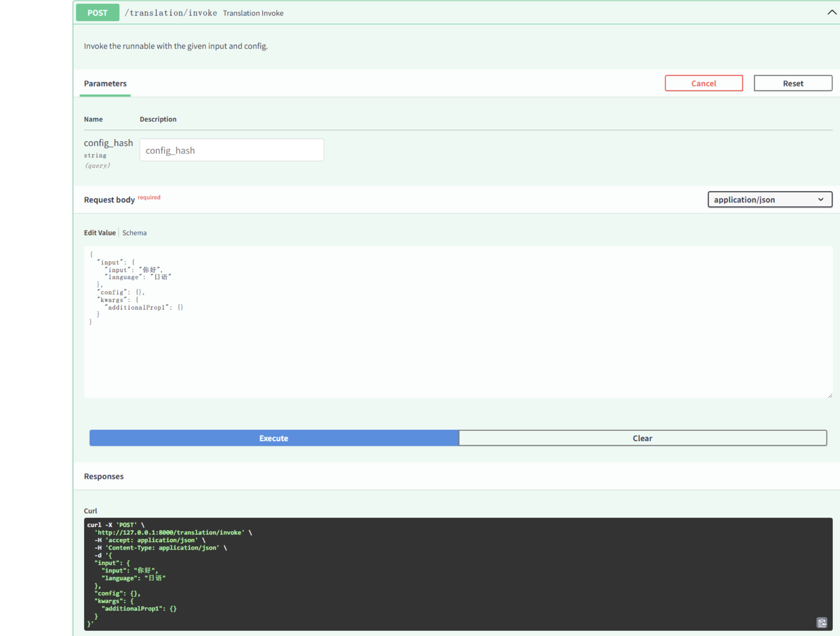Image resolution: width=840 pixels, height=636 pixels.
Task: Click the dropdown arrow beside application/json
Action: point(820,200)
